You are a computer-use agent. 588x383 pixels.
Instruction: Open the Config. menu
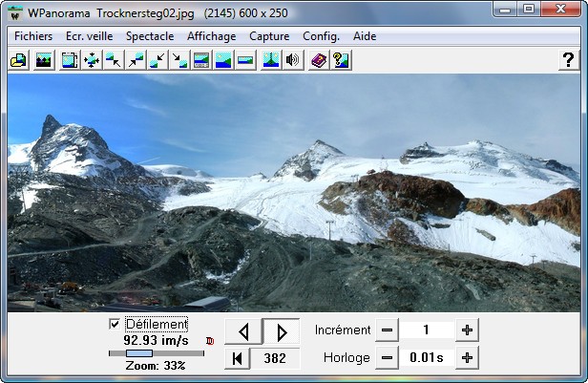pyautogui.click(x=321, y=36)
